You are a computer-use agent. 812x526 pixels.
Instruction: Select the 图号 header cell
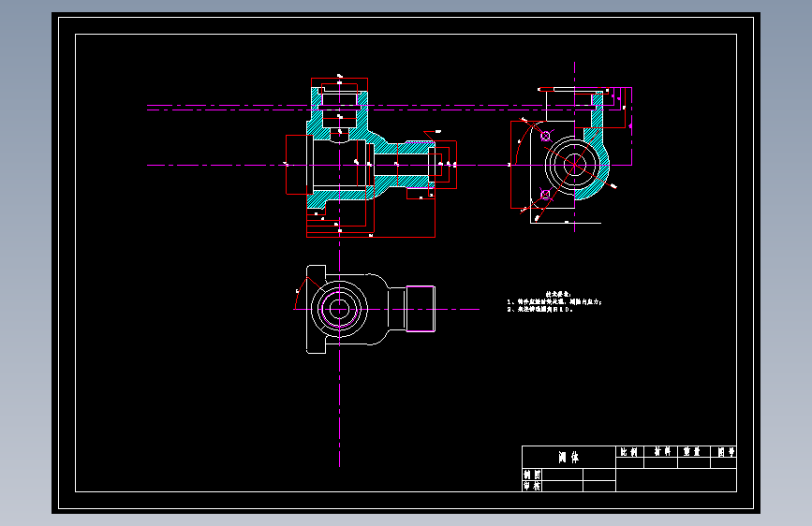click(x=723, y=452)
